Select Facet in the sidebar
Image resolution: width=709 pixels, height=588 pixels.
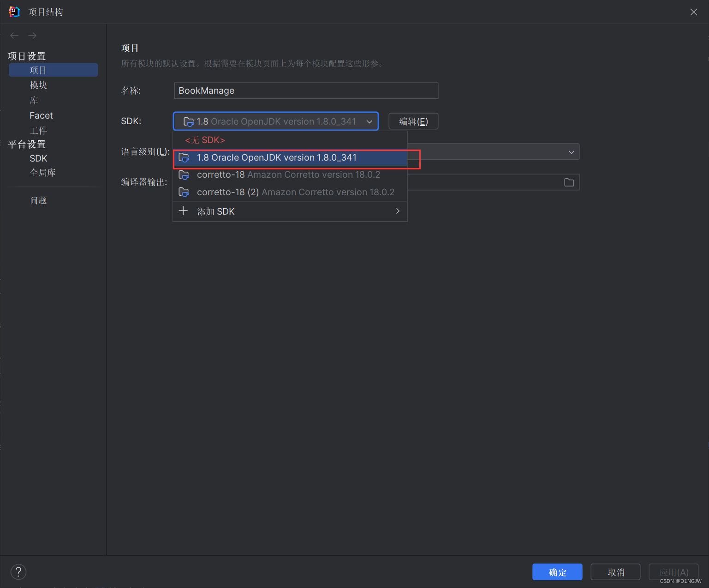click(x=41, y=115)
